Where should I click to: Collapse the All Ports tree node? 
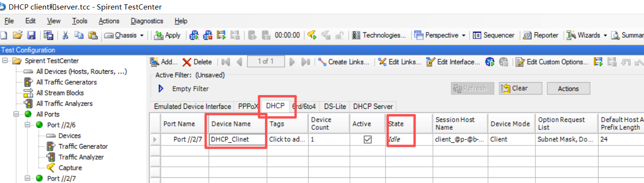(x=16, y=114)
